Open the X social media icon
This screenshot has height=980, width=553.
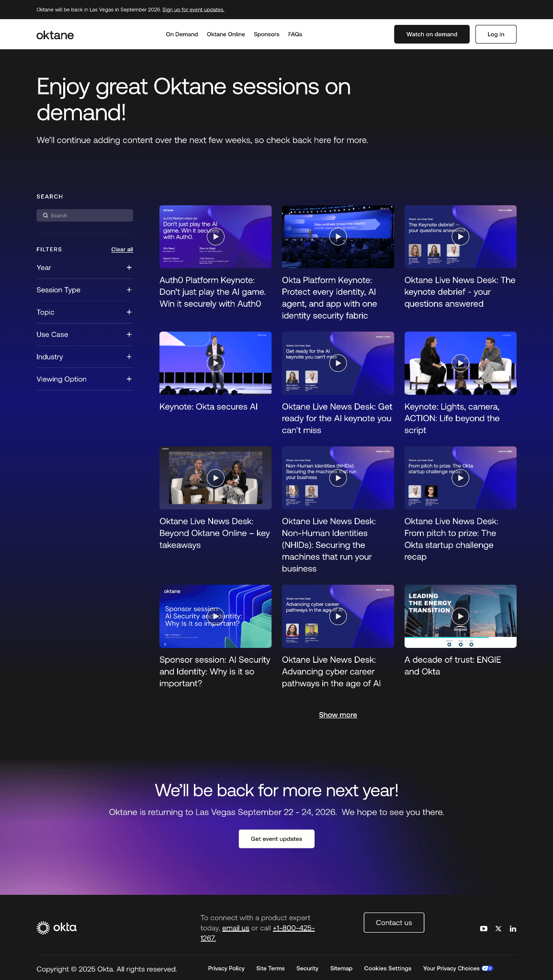(498, 928)
